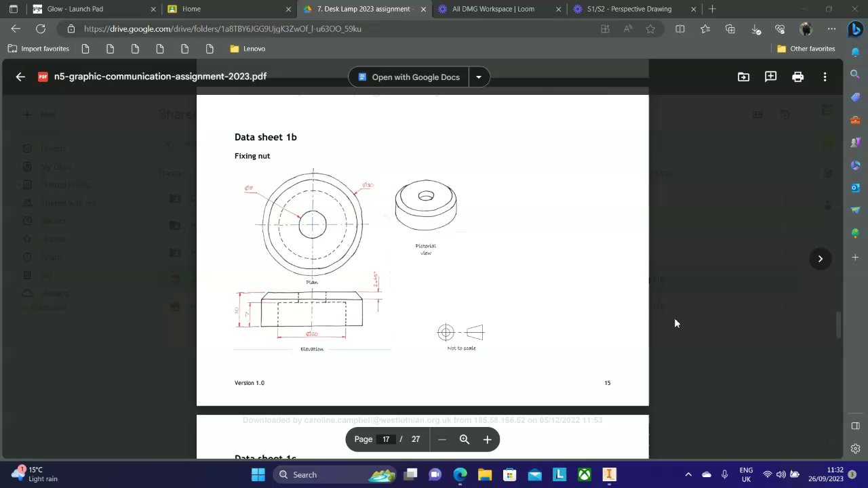This screenshot has width=868, height=488.
Task: Switch to All DMG Workspace Loom tab
Action: 500,9
